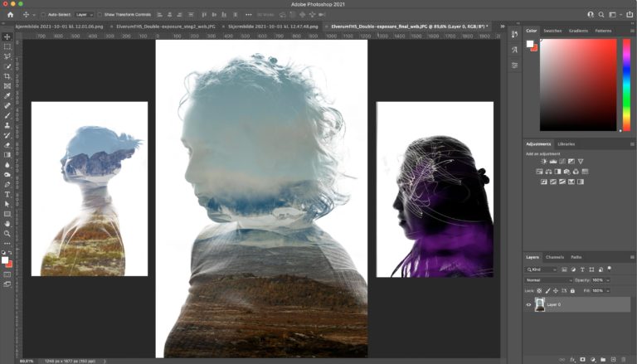The image size is (637, 364).
Task: Open the Normal blend mode dropdown
Action: pyautogui.click(x=547, y=280)
